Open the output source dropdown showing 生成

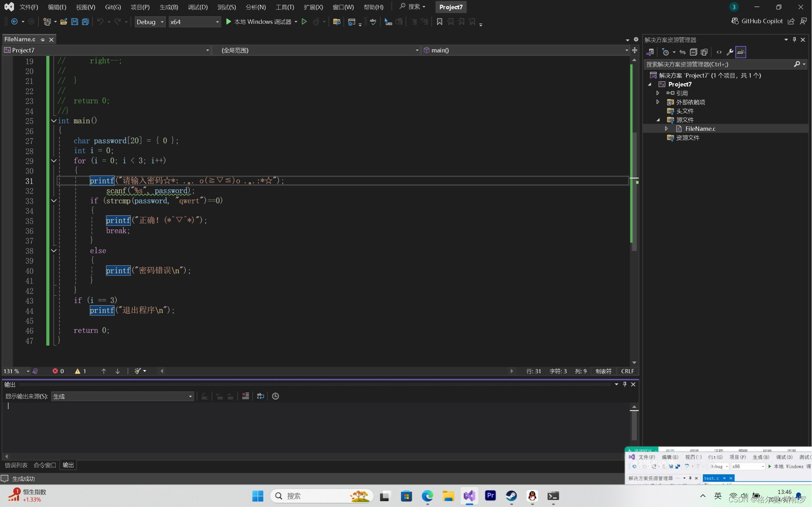coord(122,396)
